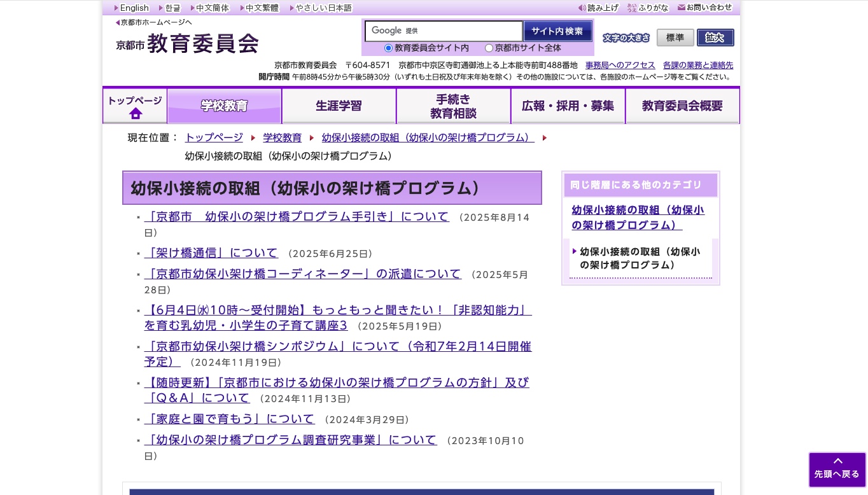868x495 pixels.
Task: Expand the 広報・採用・募集 menu
Action: point(568,106)
